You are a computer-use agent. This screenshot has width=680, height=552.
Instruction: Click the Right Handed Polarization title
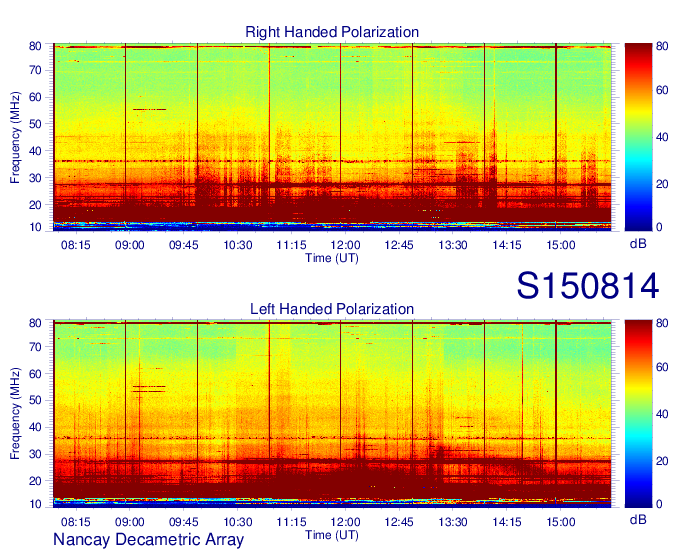(x=332, y=32)
